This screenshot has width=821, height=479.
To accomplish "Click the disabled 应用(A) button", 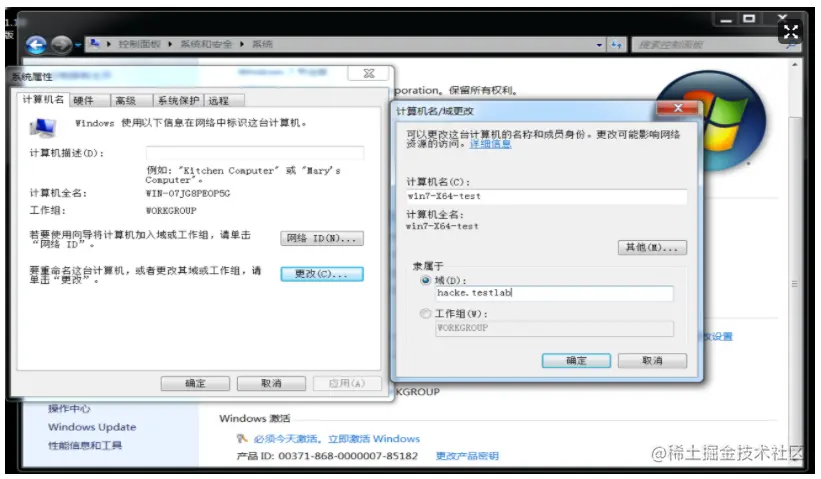I will pos(347,383).
